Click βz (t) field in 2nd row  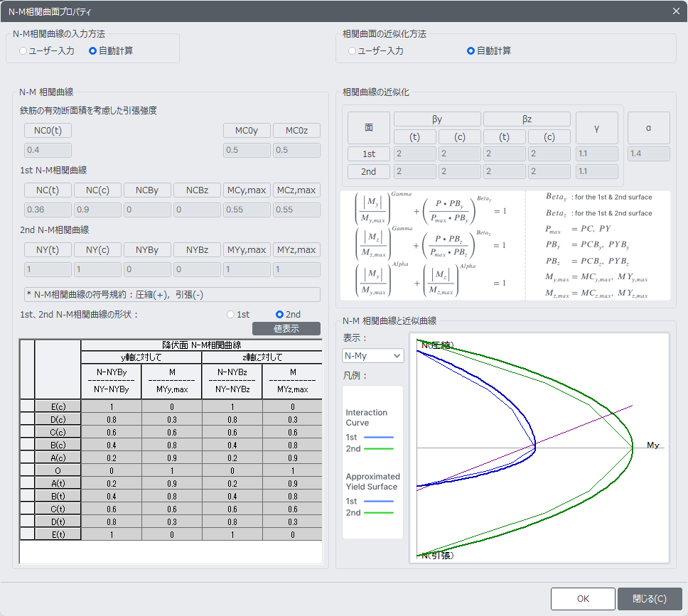(504, 171)
